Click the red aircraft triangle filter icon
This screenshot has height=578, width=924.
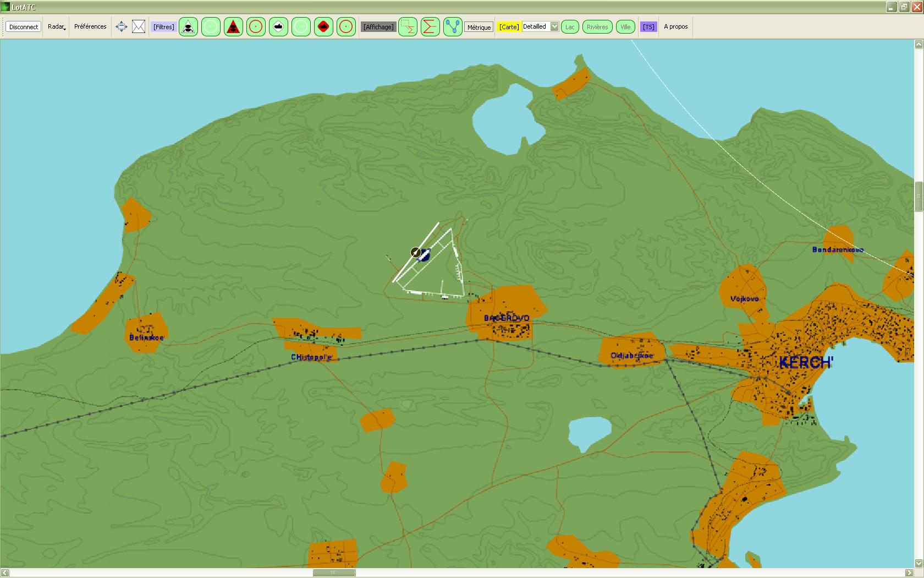[233, 26]
